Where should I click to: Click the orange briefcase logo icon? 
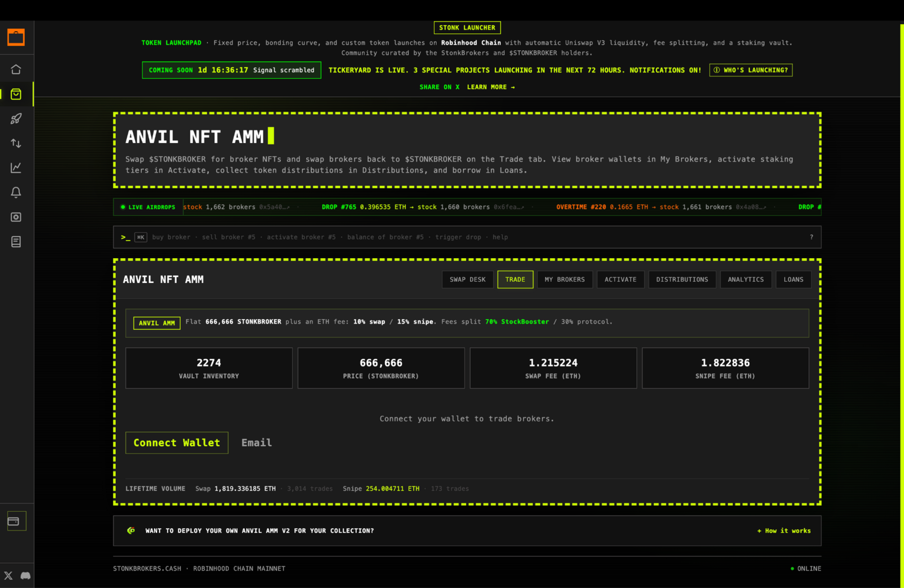click(16, 37)
